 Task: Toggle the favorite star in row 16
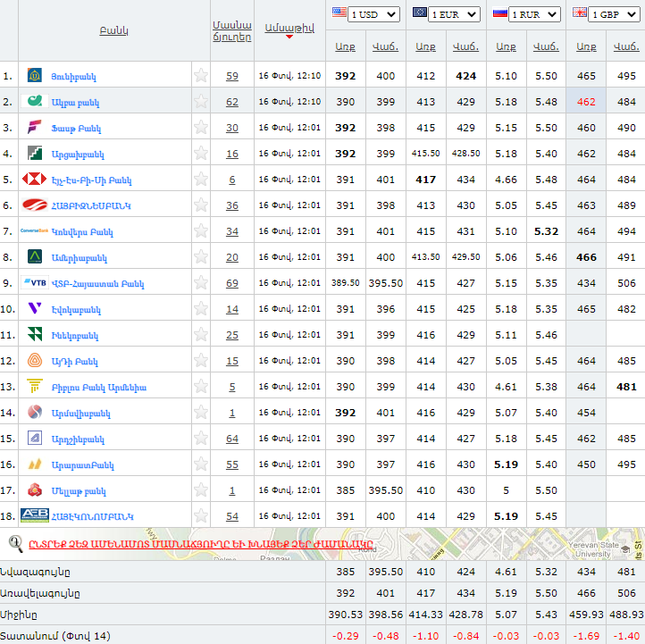201,464
